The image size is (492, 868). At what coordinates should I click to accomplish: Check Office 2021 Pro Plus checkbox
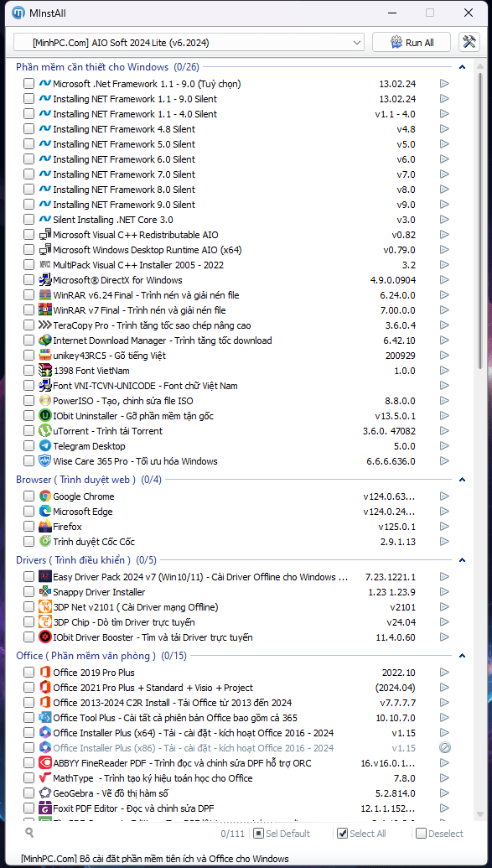[28, 688]
